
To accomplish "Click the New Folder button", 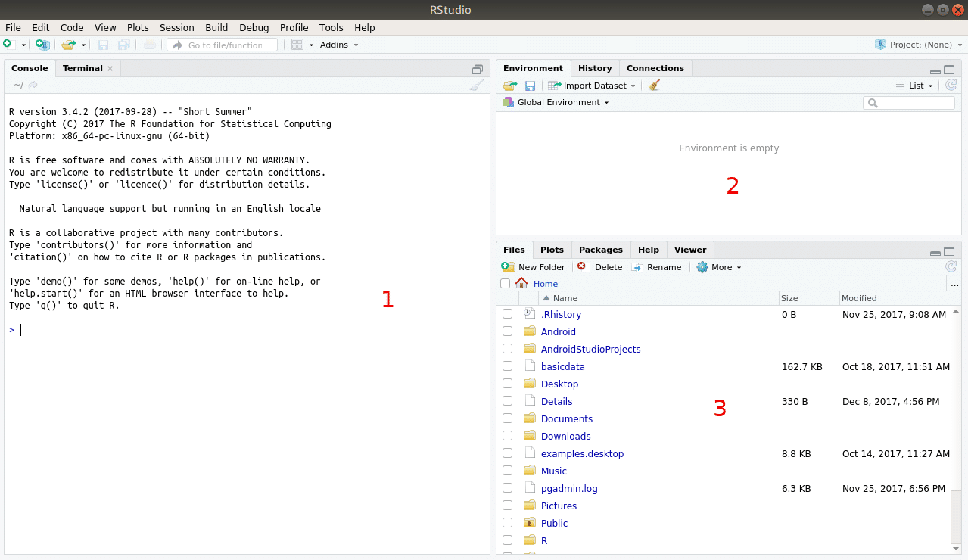I will (534, 267).
